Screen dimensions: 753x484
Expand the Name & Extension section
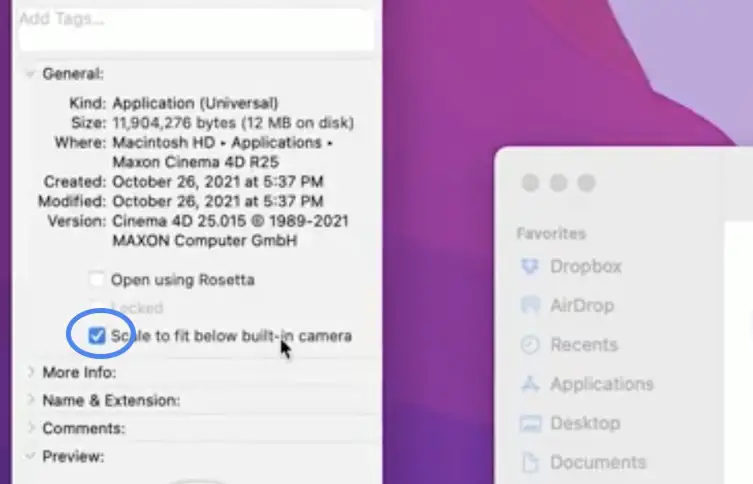tap(30, 400)
